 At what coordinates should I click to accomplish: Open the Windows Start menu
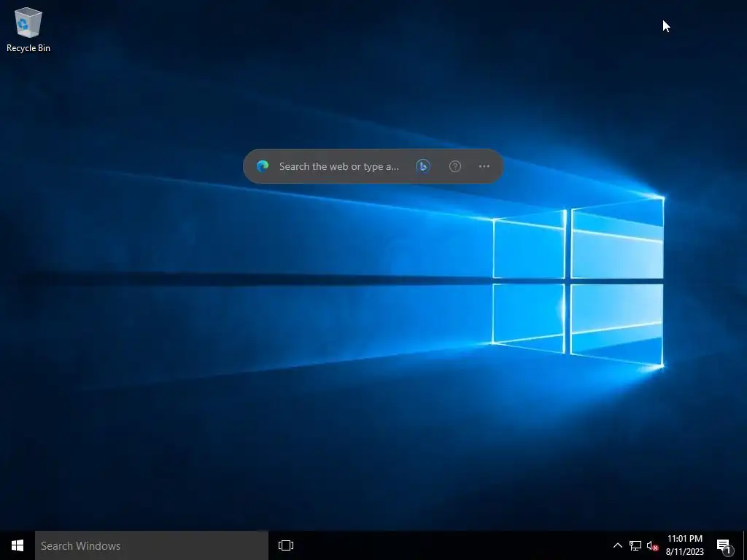pyautogui.click(x=18, y=545)
